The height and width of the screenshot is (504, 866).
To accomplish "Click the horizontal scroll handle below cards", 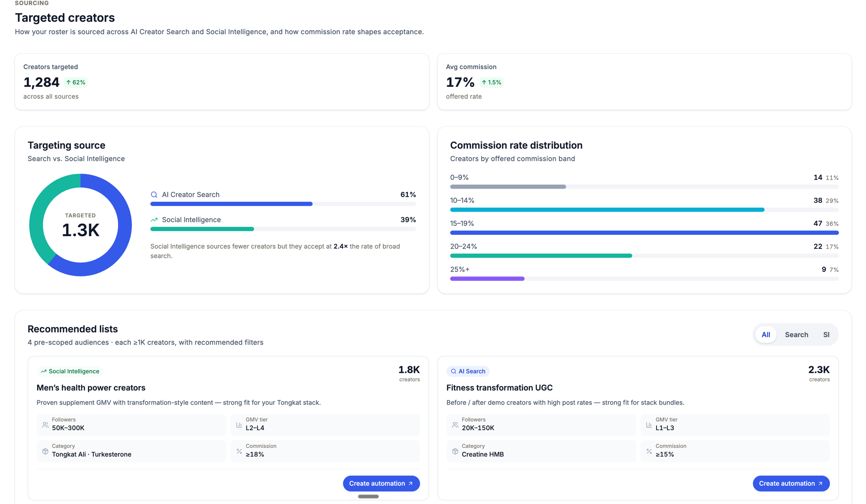I will tap(368, 497).
